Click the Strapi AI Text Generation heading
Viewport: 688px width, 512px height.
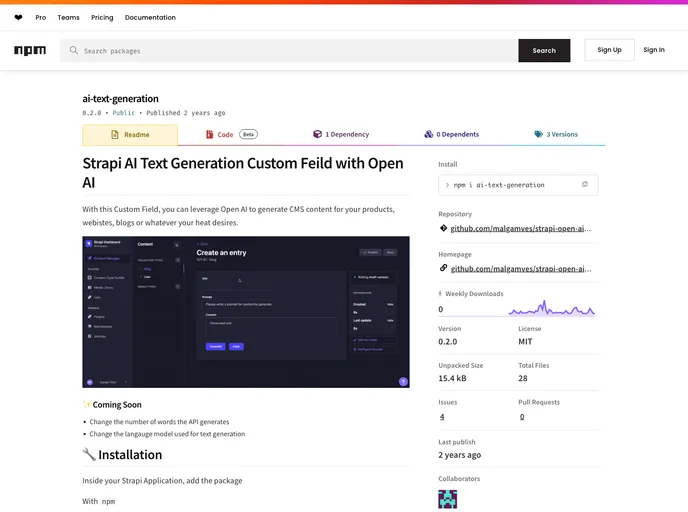243,173
